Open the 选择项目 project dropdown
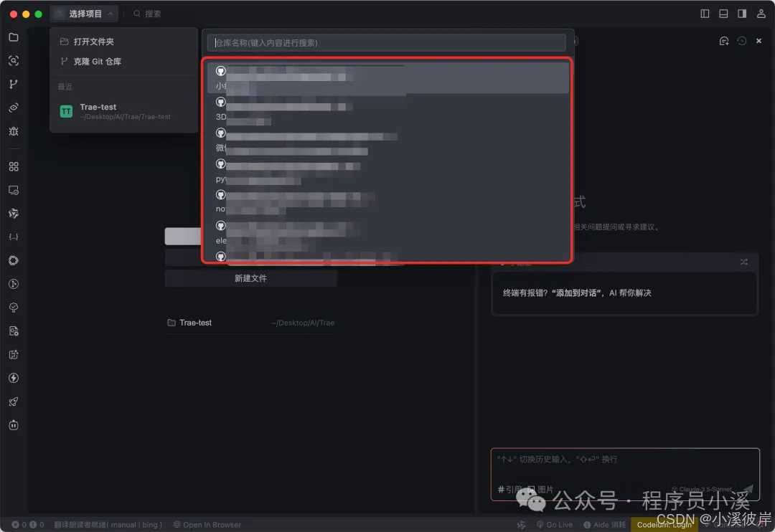Viewport: 775px width, 532px height. (x=84, y=14)
